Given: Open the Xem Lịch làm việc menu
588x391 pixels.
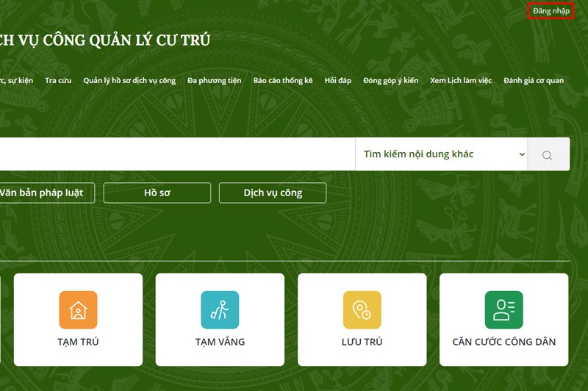Looking at the screenshot, I should click(461, 81).
